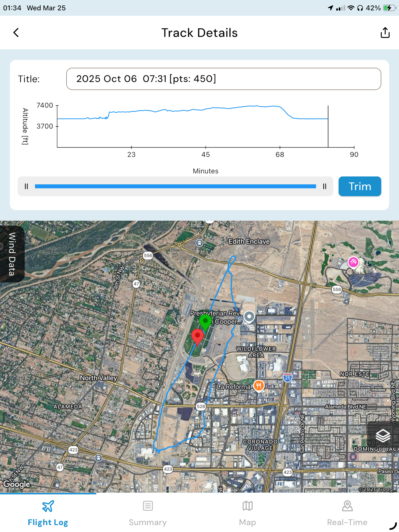Viewport: 399px width, 532px height.
Task: Tap the WILDFLOWER AREA map label
Action: [256, 352]
